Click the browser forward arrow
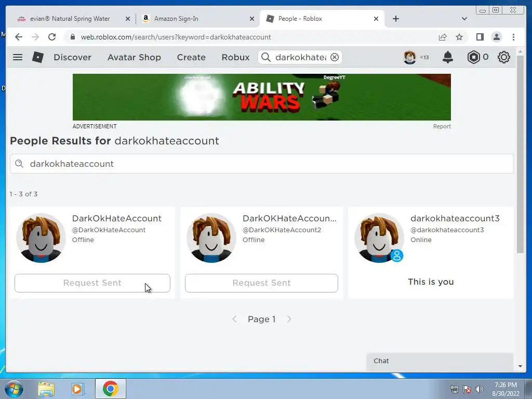Screen dimensions: 532x399 (35, 37)
